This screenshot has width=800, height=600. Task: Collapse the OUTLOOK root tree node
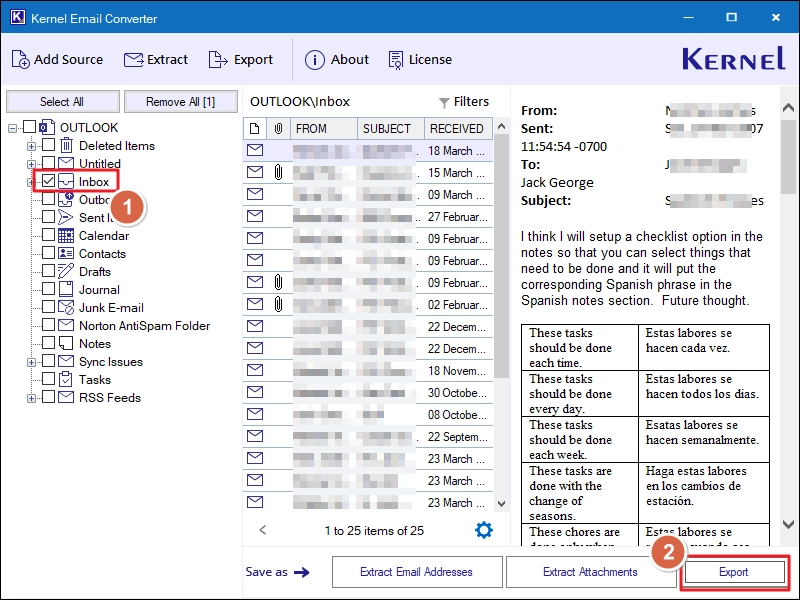tap(12, 128)
